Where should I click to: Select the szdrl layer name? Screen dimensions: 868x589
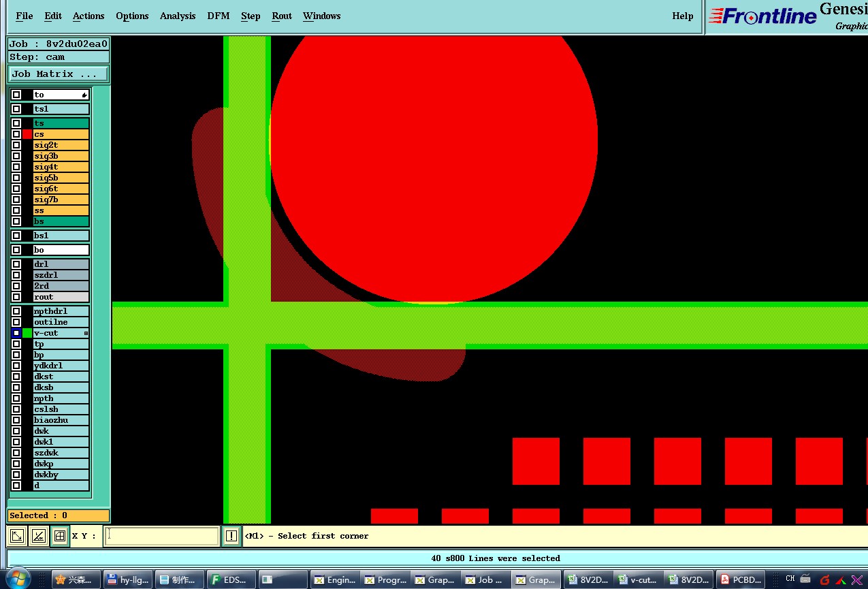(61, 275)
